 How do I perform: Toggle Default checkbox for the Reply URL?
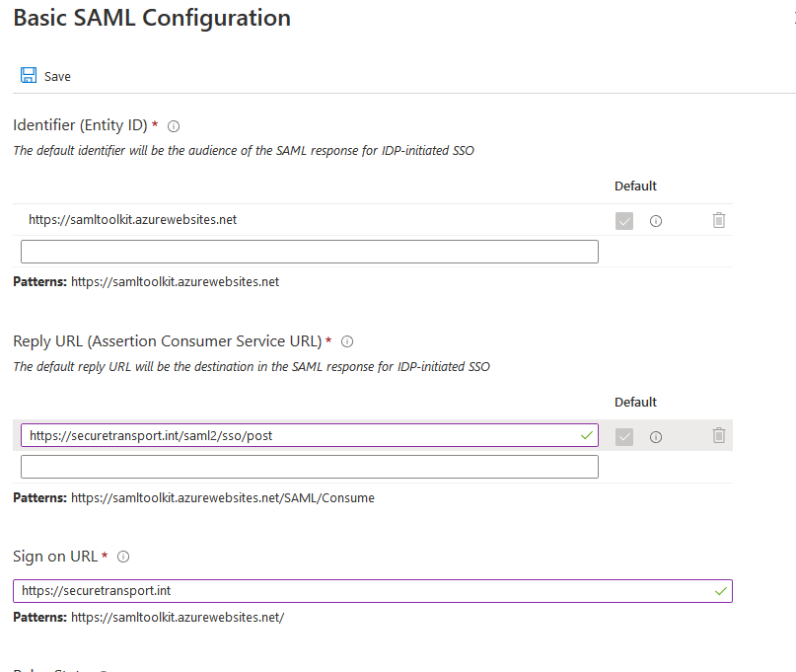623,436
